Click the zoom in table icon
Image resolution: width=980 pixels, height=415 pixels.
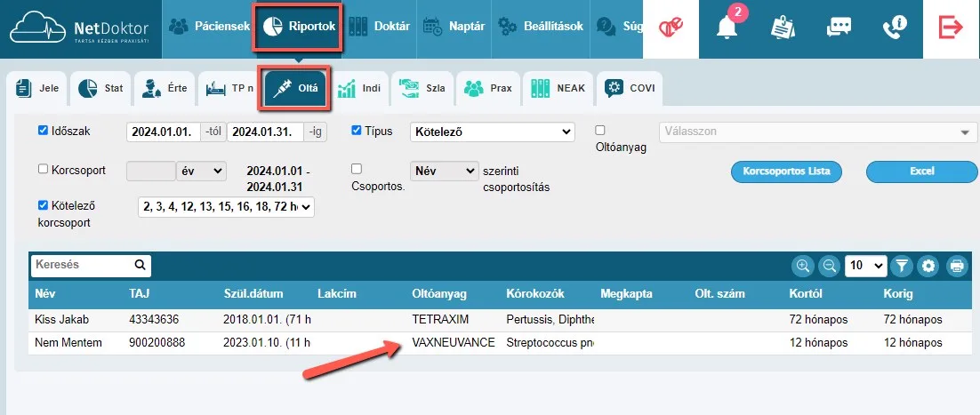coord(802,267)
